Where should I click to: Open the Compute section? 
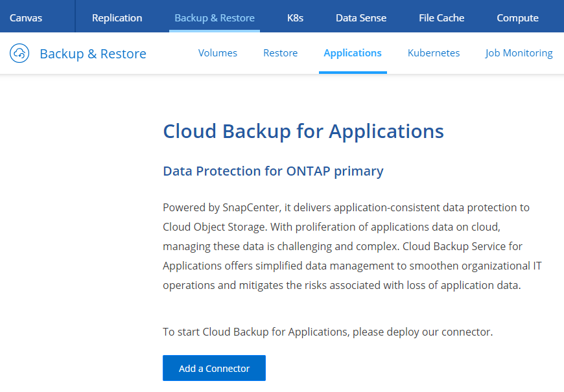pos(517,17)
